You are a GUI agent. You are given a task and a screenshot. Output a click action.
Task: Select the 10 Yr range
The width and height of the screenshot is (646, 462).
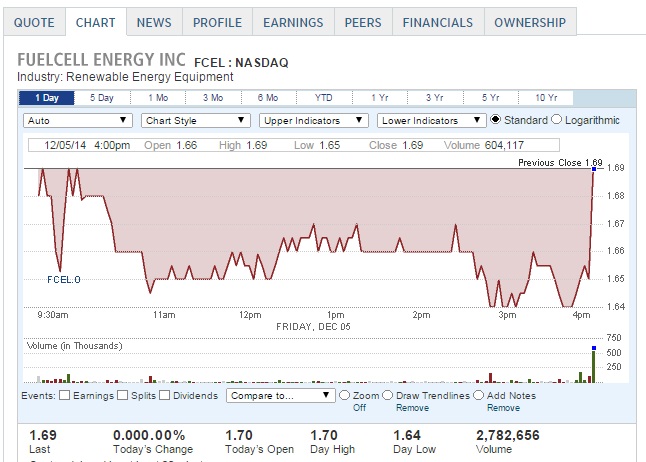546,98
